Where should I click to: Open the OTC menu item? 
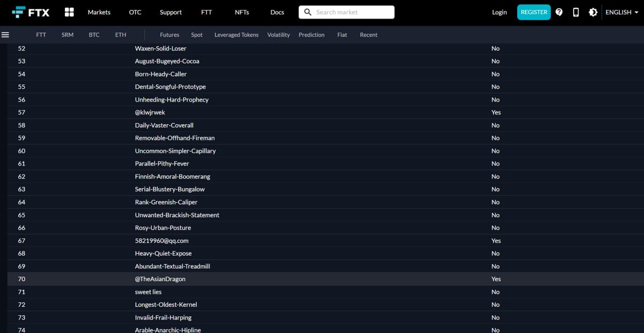[x=135, y=12]
